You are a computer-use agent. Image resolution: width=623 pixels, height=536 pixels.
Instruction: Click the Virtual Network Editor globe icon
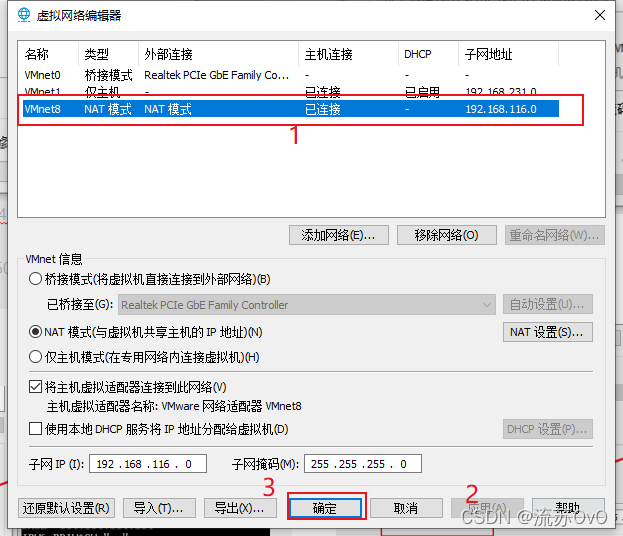[x=24, y=15]
